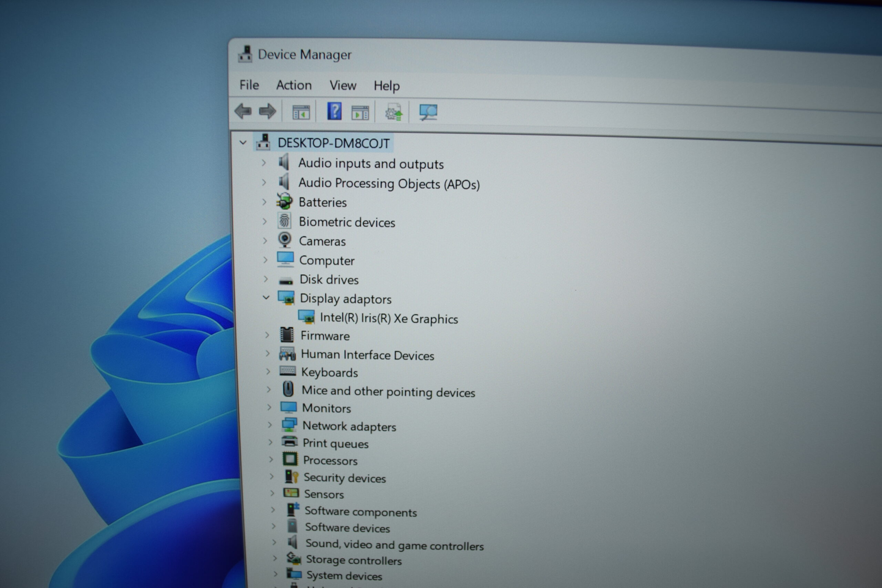
Task: Select the Print queues label
Action: point(336,444)
